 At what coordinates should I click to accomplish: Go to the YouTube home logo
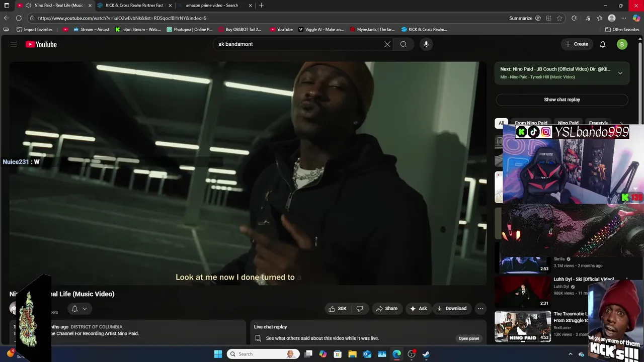click(41, 44)
